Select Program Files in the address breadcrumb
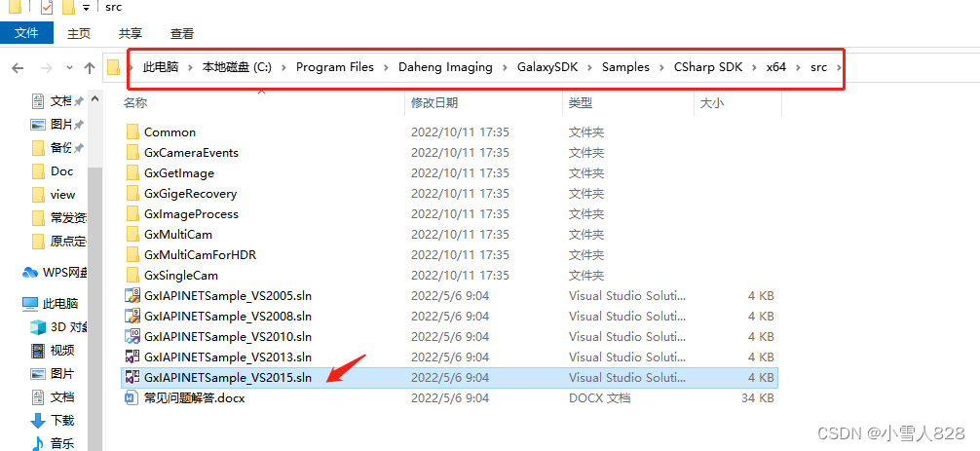 pyautogui.click(x=334, y=67)
